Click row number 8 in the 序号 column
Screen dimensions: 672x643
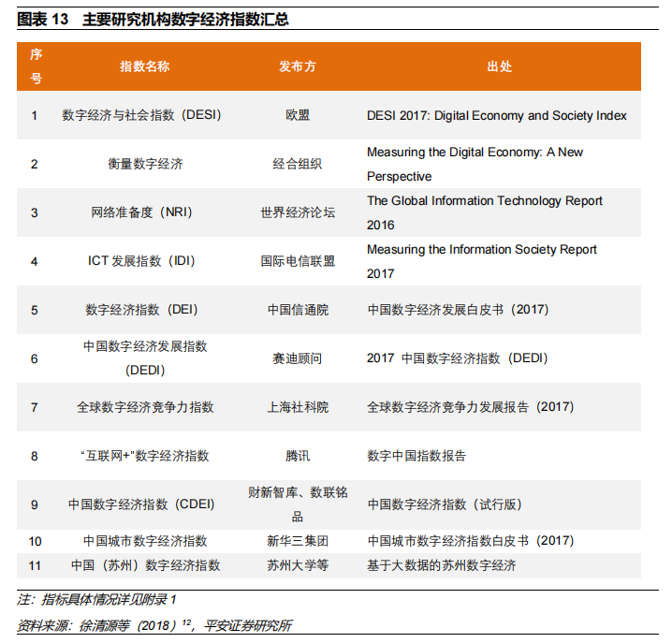tap(35, 456)
